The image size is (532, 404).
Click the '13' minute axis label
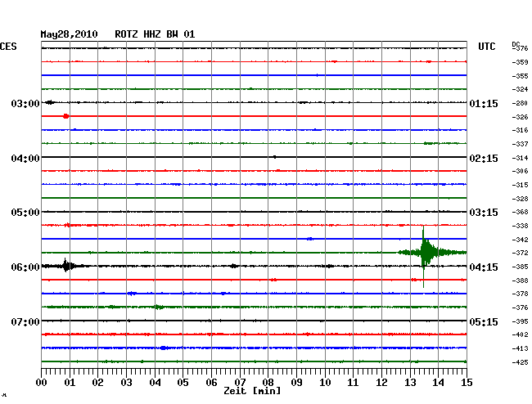410,383
